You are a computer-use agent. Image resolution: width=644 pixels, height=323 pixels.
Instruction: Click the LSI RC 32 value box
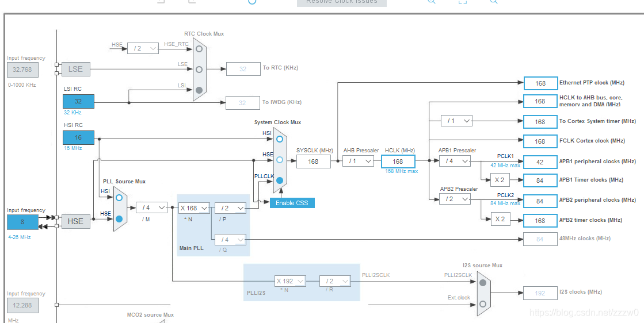pos(78,101)
